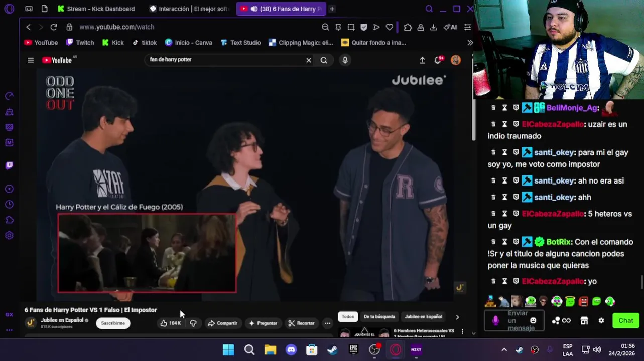Open the YouTube bookmark
This screenshot has width=644, height=361.
click(41, 43)
